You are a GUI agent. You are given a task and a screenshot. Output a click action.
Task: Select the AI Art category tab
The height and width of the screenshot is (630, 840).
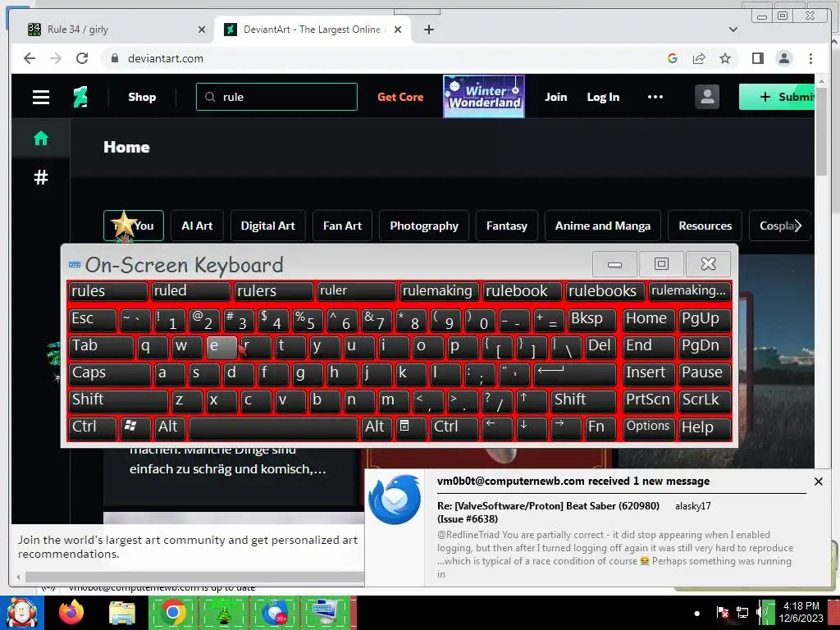[x=197, y=226]
